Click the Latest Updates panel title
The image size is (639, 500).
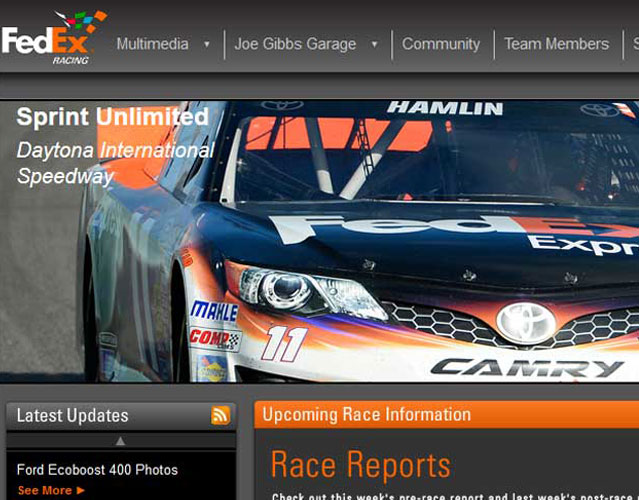(x=72, y=416)
